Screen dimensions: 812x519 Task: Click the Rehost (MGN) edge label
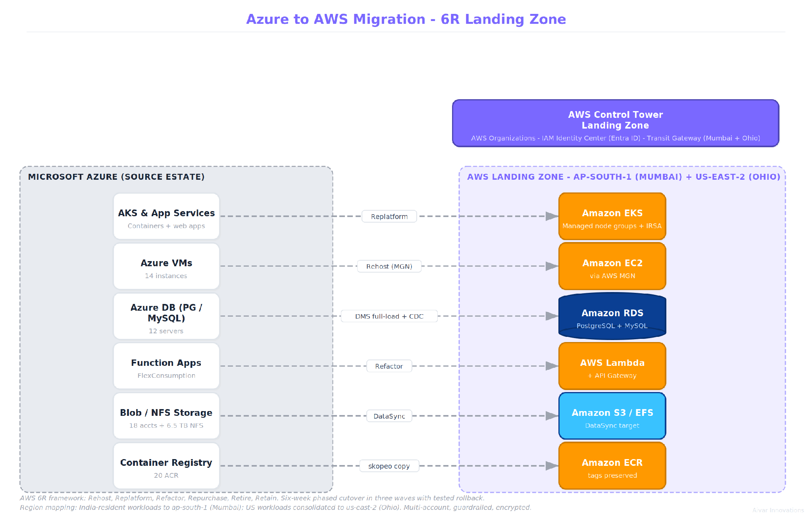(389, 266)
